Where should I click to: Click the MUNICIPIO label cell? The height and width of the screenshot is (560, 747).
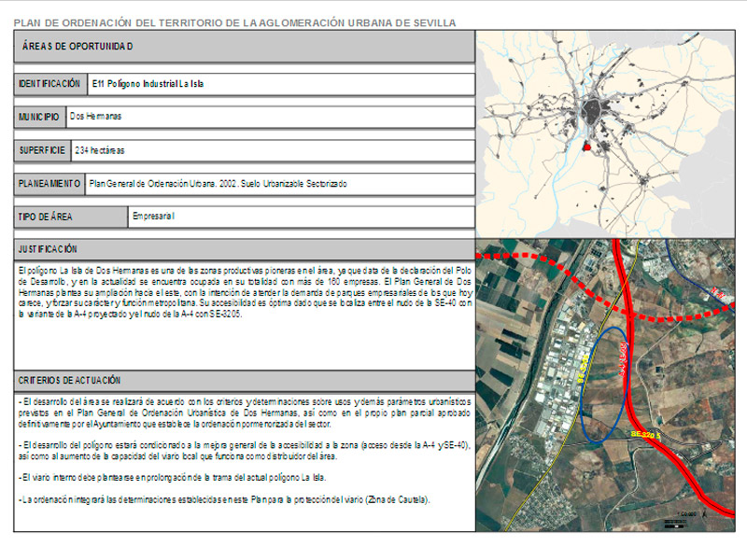coord(39,117)
